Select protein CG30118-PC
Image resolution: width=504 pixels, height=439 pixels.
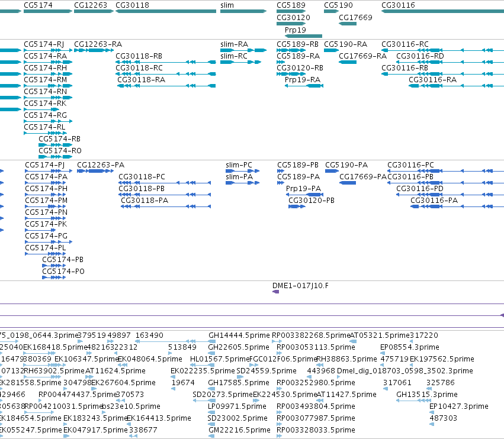click(142, 177)
